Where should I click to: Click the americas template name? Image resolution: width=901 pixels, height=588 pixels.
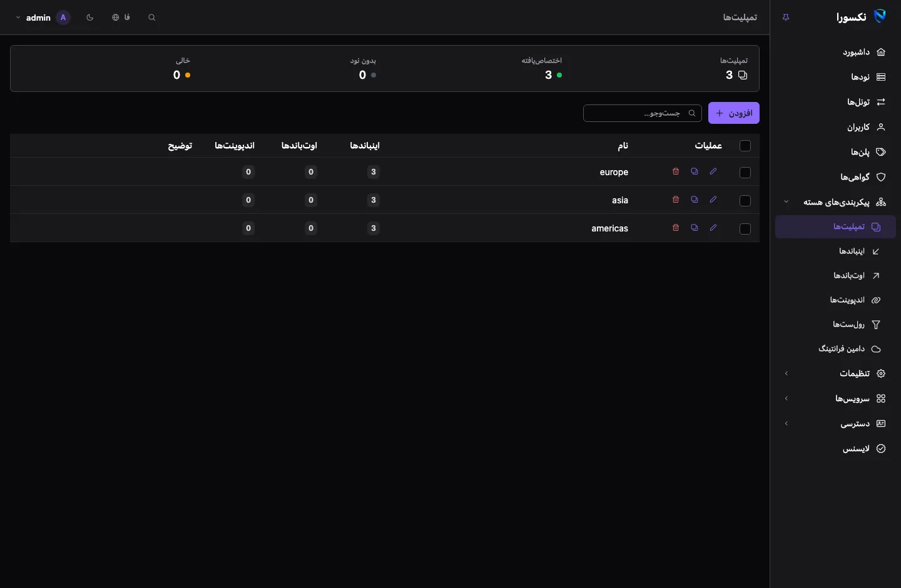609,228
